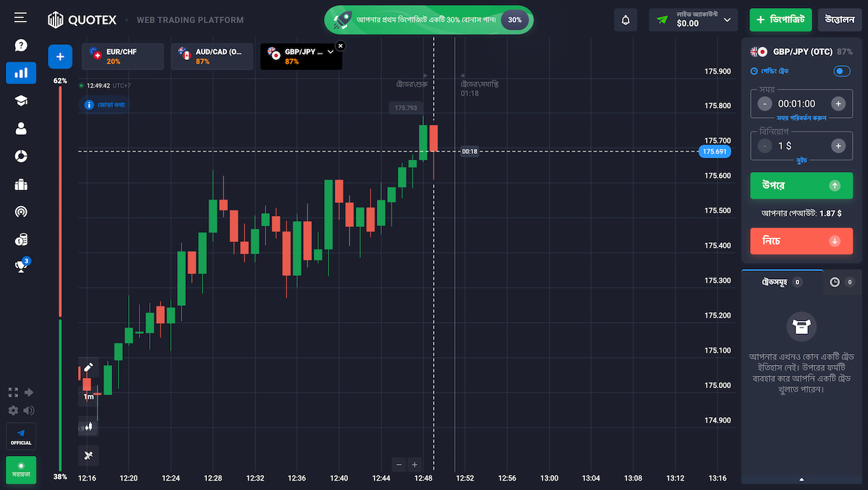
Task: Select the drawing pencil tool on the chart
Action: [88, 367]
